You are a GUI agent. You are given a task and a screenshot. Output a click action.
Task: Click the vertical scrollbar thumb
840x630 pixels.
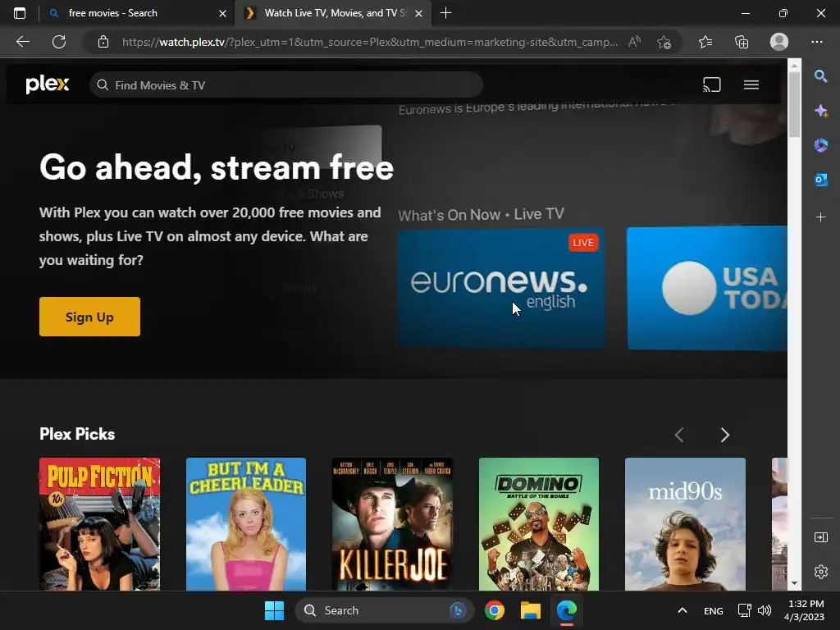point(794,104)
